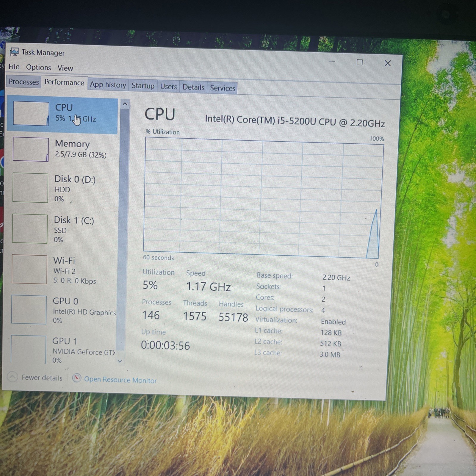This screenshot has width=476, height=476.
Task: Select the Performance tab
Action: click(x=64, y=82)
